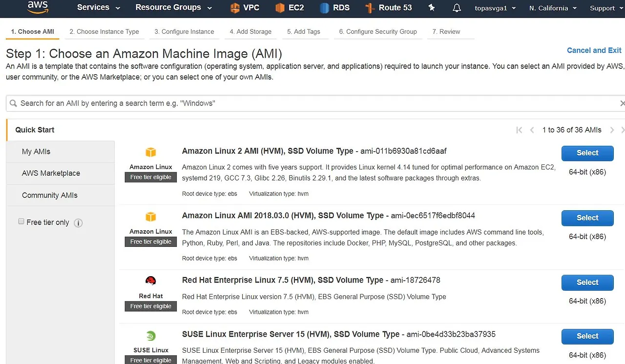Open the topasvga1 account menu
625x364 pixels.
point(495,8)
